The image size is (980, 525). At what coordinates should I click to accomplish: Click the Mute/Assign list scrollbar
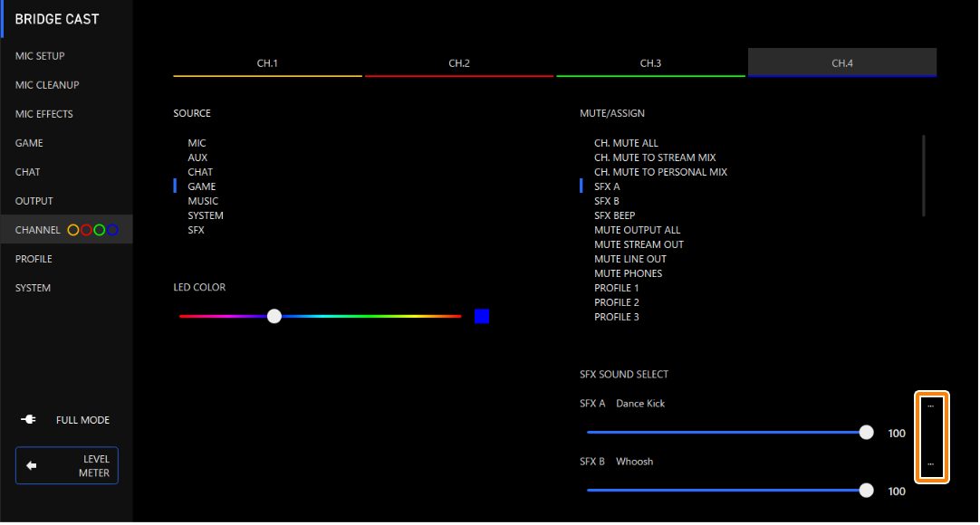(x=924, y=176)
